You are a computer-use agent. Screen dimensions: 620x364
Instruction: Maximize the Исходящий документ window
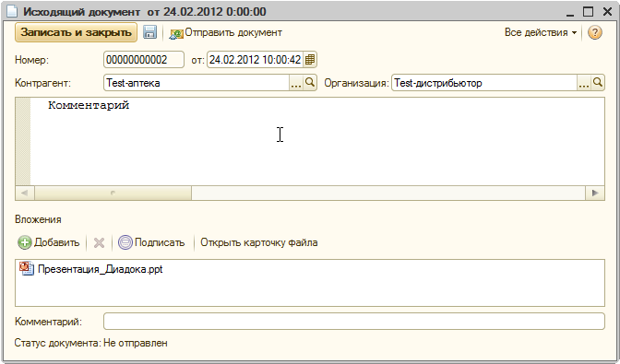588,11
